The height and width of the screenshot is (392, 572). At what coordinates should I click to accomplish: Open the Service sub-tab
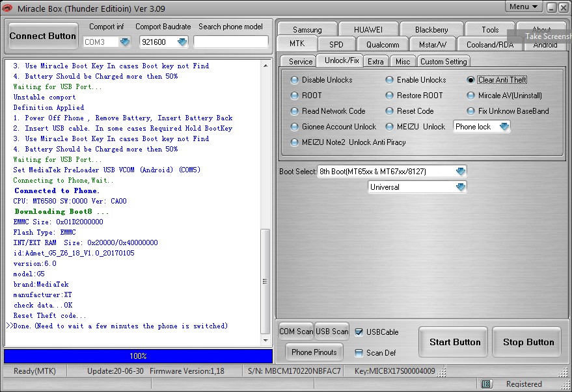(x=301, y=62)
